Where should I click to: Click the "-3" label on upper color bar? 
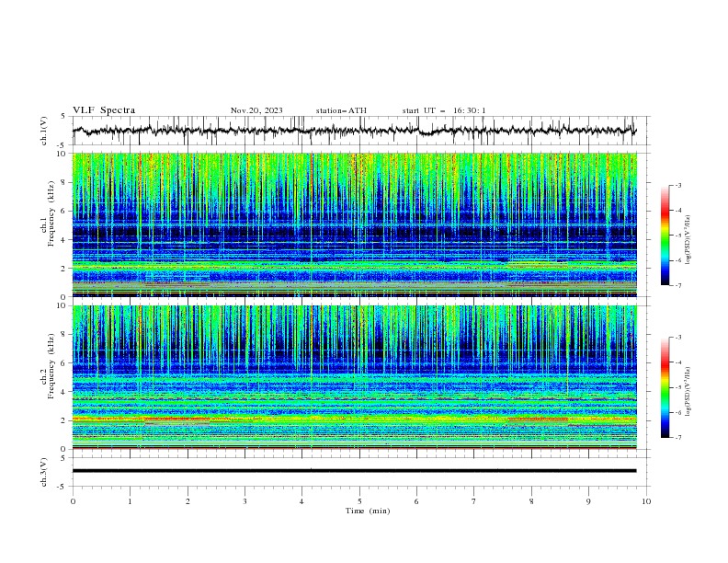[678, 185]
